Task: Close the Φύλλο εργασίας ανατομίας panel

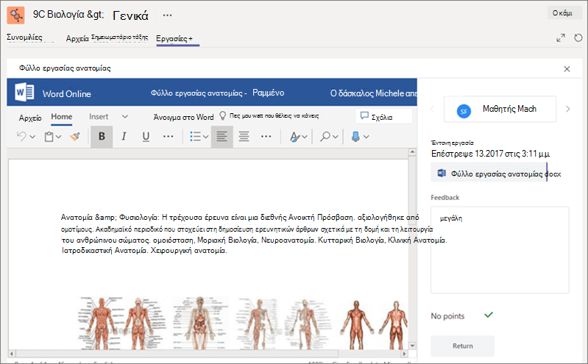Action: click(x=567, y=69)
